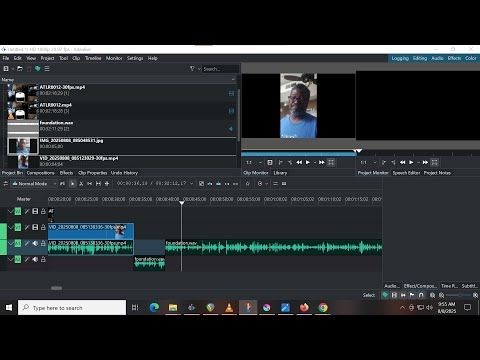Open the File menu

point(6,58)
